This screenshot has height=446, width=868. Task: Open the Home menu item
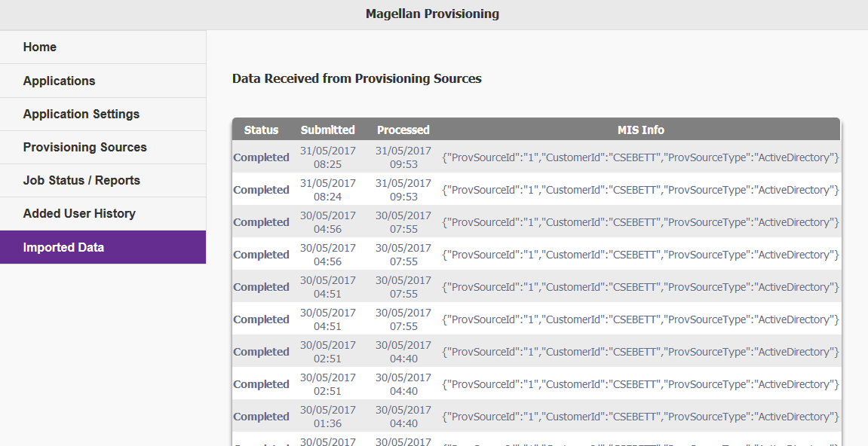point(103,47)
